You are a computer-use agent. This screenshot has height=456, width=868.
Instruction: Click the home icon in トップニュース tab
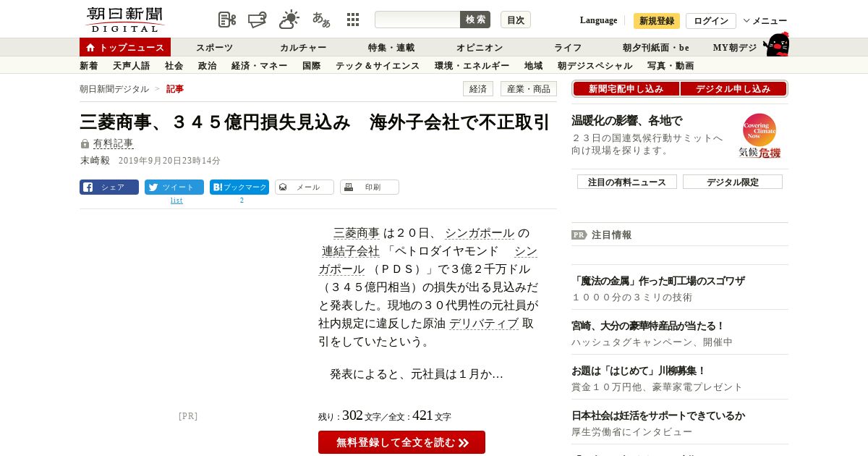pyautogui.click(x=90, y=47)
